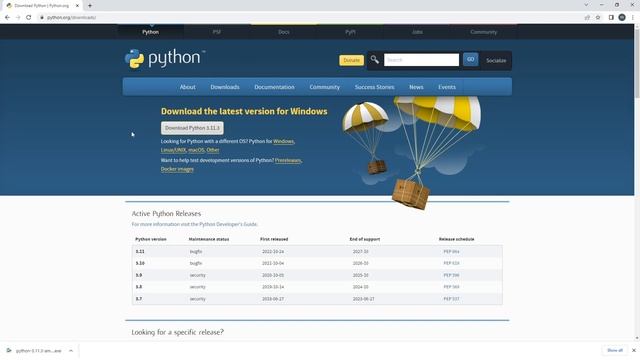Open the Chrome profile avatar
Screen dimensions: 640x360
(622, 18)
